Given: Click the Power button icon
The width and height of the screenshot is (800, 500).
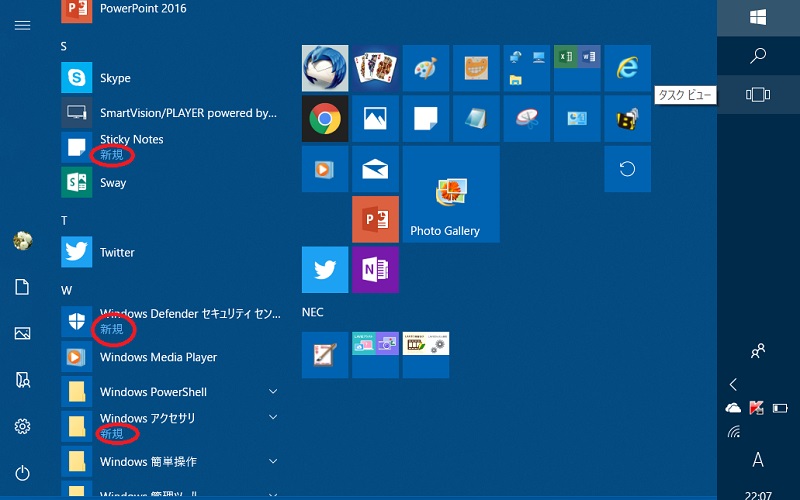Looking at the screenshot, I should tap(22, 473).
